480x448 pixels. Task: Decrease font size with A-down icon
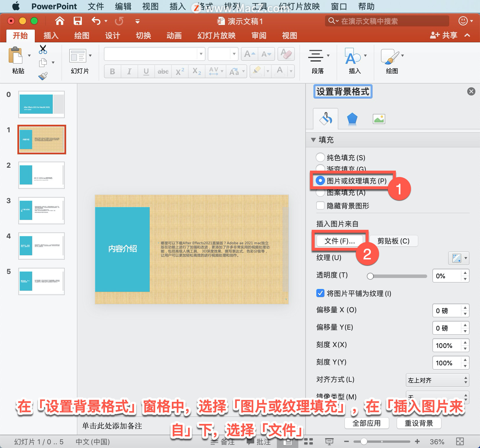[x=266, y=54]
